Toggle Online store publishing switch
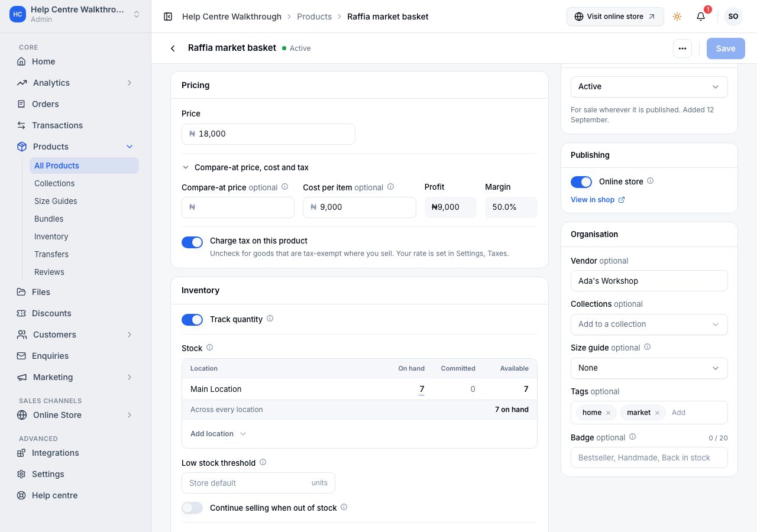Screen dimensions: 757x532 point(581,182)
